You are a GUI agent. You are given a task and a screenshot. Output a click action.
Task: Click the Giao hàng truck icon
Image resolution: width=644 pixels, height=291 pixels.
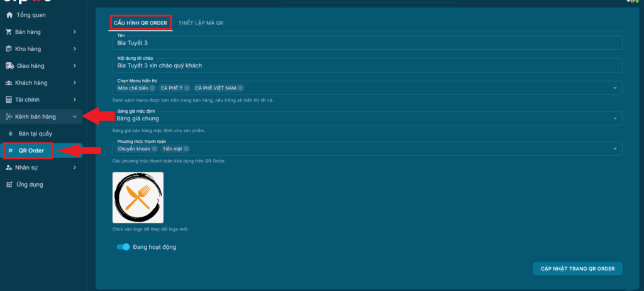[x=9, y=66]
